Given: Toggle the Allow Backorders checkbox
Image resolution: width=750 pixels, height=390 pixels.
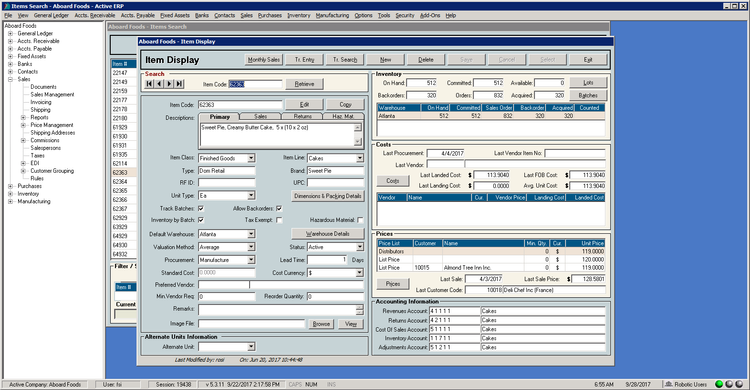Looking at the screenshot, I should pyautogui.click(x=279, y=209).
